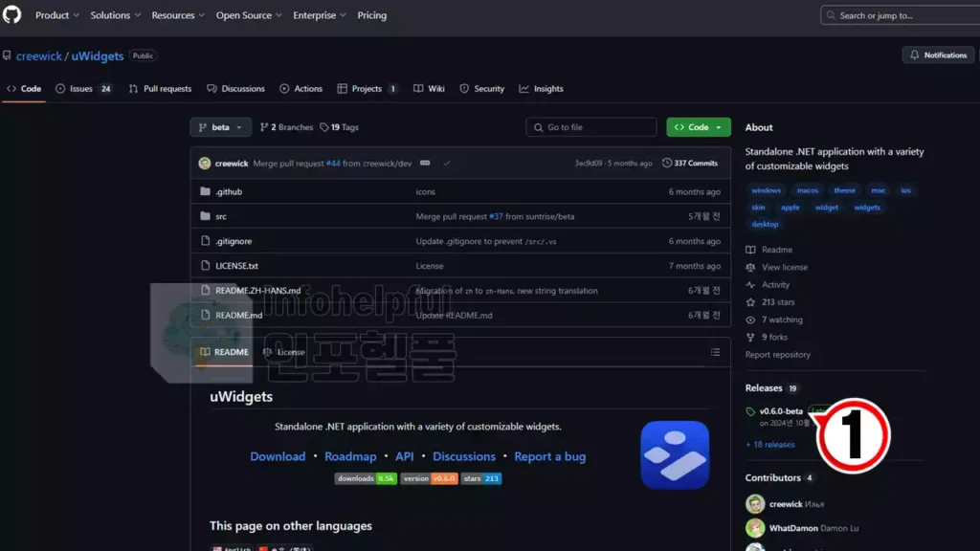Expand the Product menu
Image resolution: width=980 pixels, height=551 pixels.
point(56,15)
